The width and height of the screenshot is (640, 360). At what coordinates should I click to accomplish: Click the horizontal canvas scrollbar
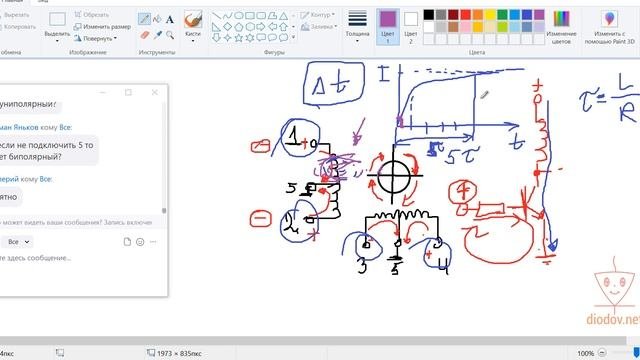point(313,341)
